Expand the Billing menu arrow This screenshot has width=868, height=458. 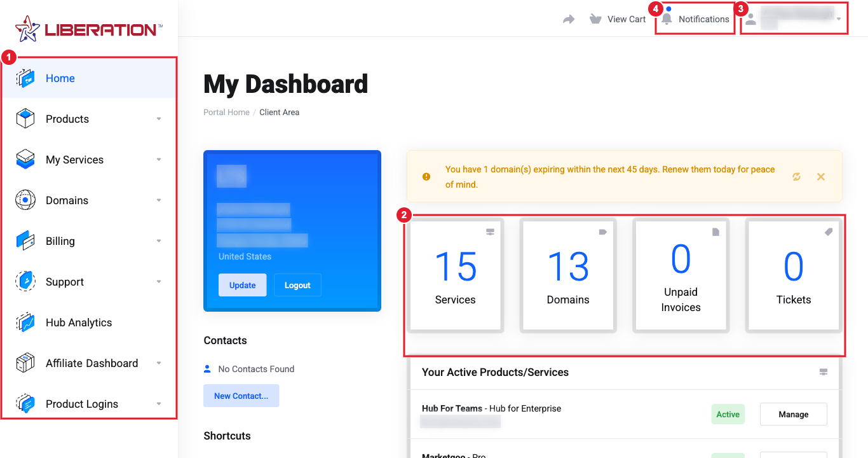(159, 241)
